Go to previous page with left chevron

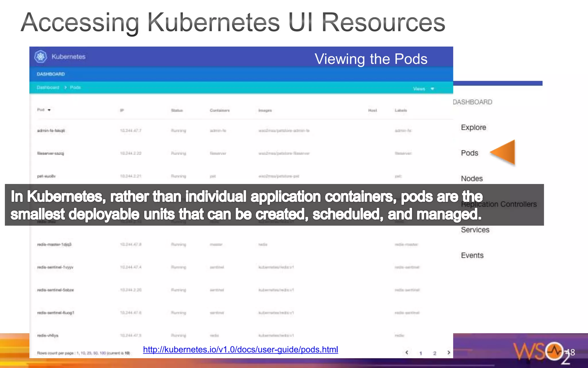pyautogui.click(x=407, y=352)
